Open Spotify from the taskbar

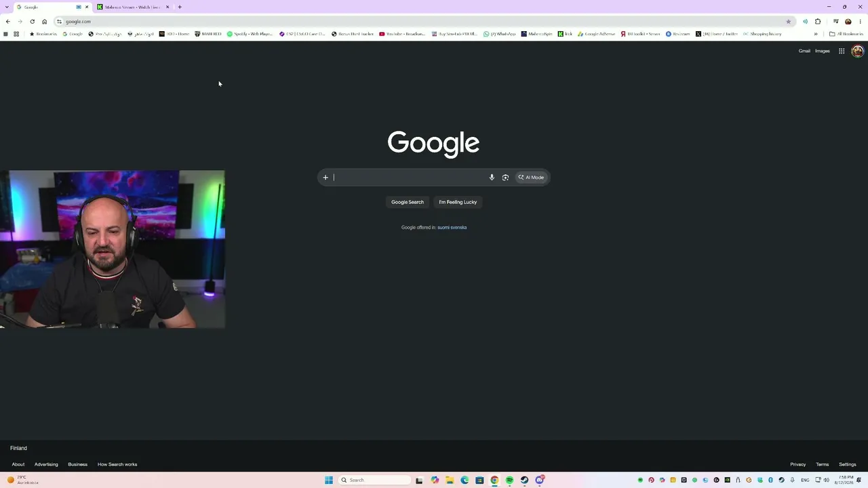(x=509, y=480)
